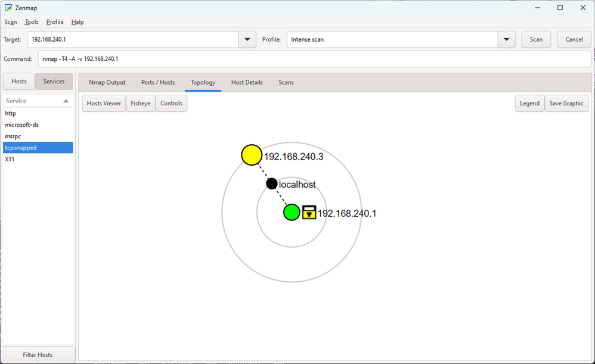Click the Command input field

tap(315, 59)
